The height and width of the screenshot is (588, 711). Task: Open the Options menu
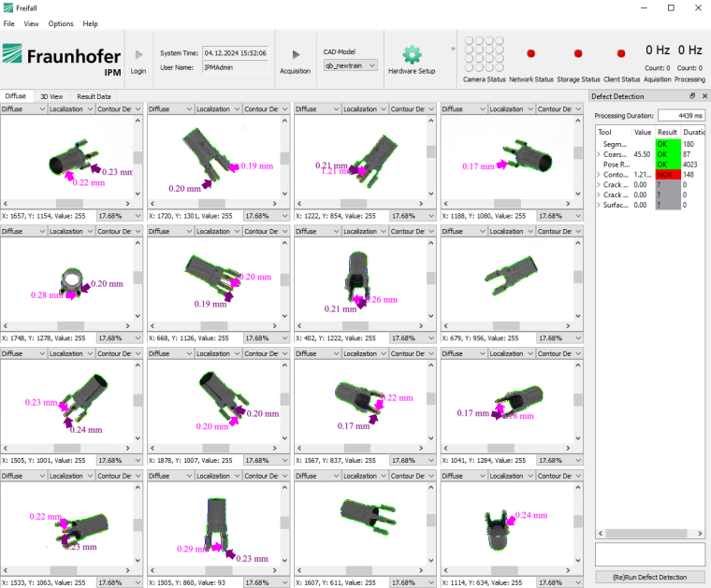tap(61, 23)
